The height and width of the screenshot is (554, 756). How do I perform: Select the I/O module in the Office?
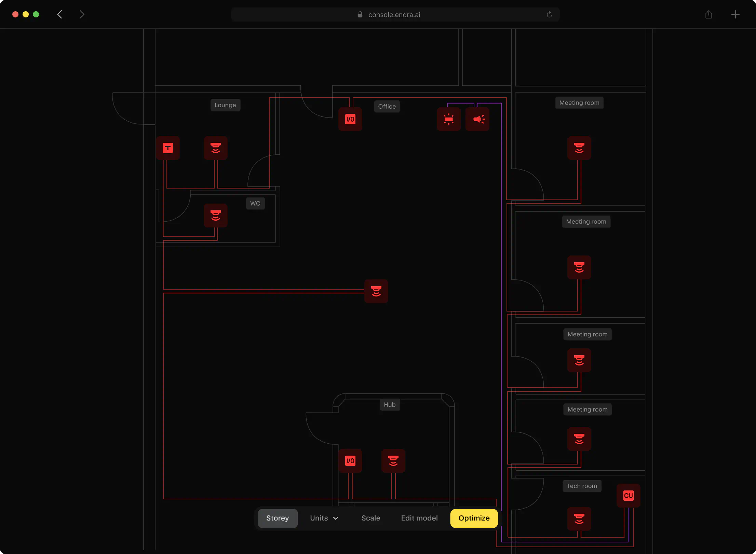(x=350, y=119)
